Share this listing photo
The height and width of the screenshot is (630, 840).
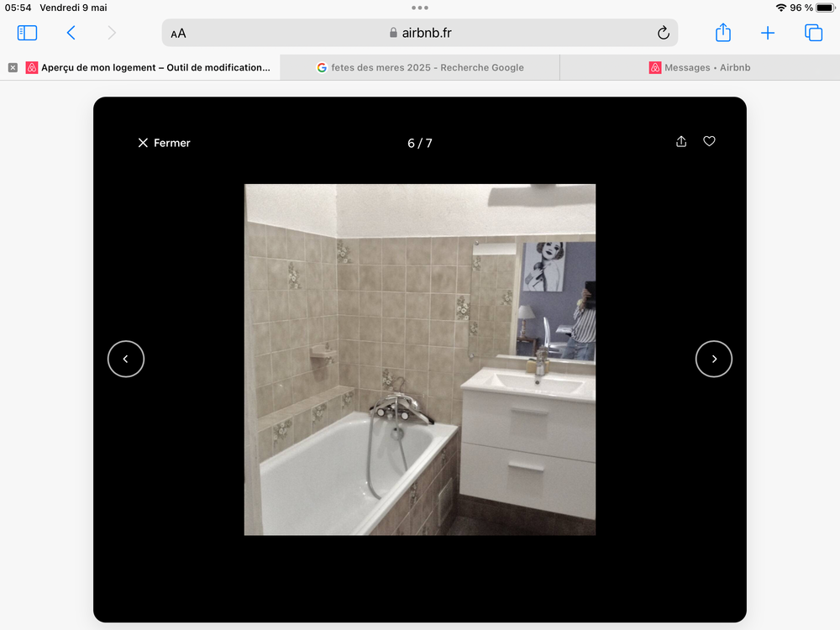pyautogui.click(x=681, y=141)
